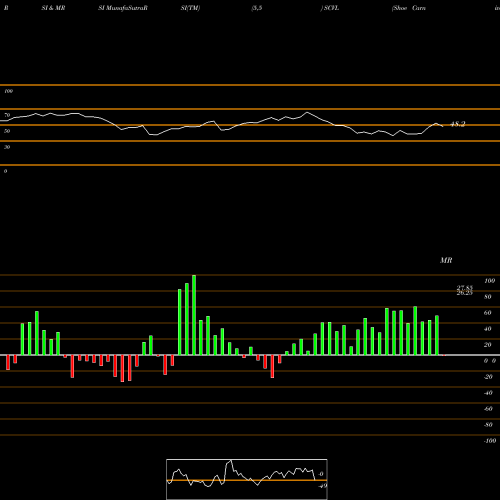Viewport: 500px width, 500px height.
Task: Click the 'SI & MR' title text
Action: point(53,8)
